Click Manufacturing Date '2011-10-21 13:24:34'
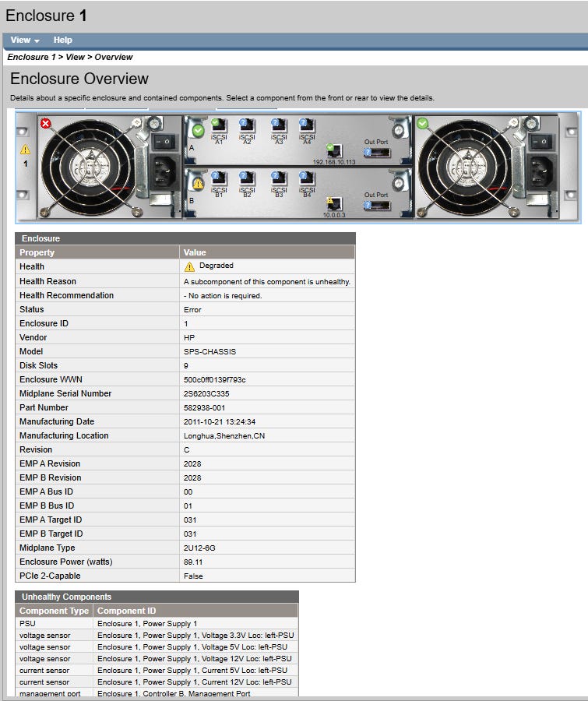This screenshot has height=701, width=588. 220,421
